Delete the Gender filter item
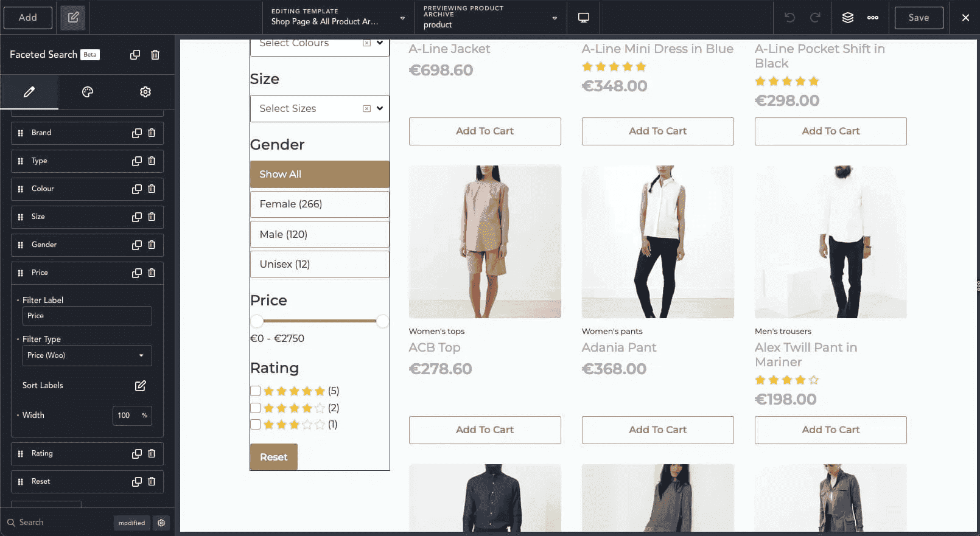 (x=152, y=245)
